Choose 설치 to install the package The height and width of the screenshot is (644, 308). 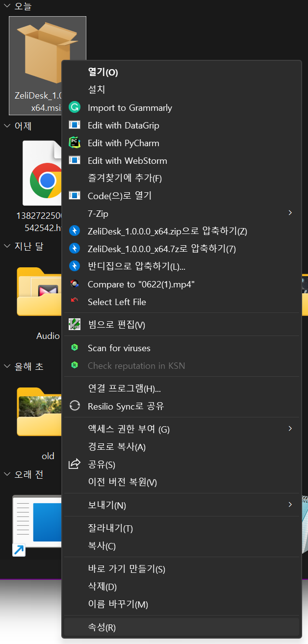181,90
